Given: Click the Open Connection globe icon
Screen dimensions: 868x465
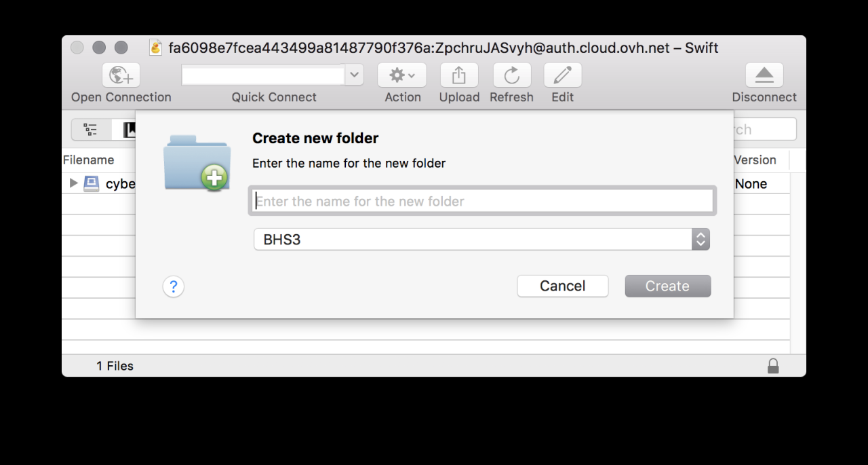Looking at the screenshot, I should 121,75.
